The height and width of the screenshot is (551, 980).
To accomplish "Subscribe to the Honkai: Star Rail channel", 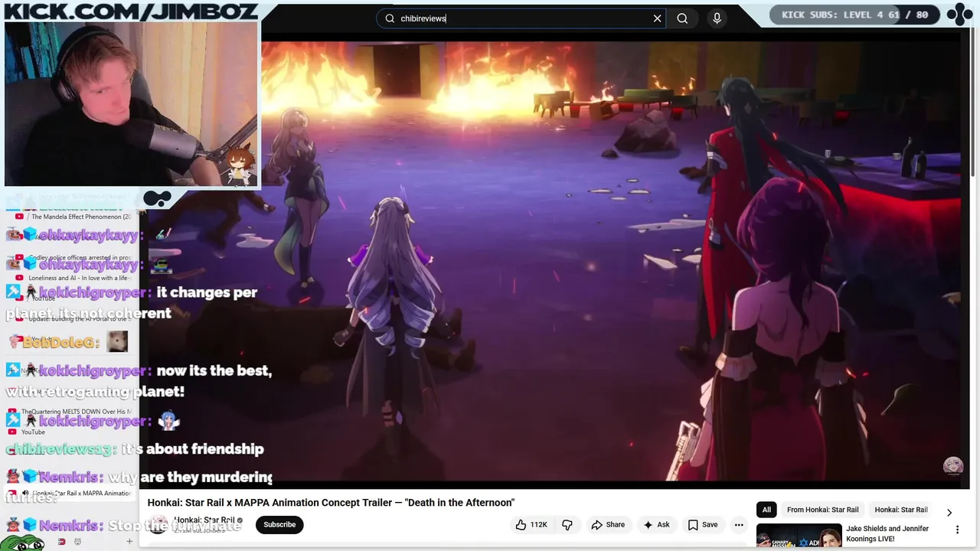I will (279, 524).
